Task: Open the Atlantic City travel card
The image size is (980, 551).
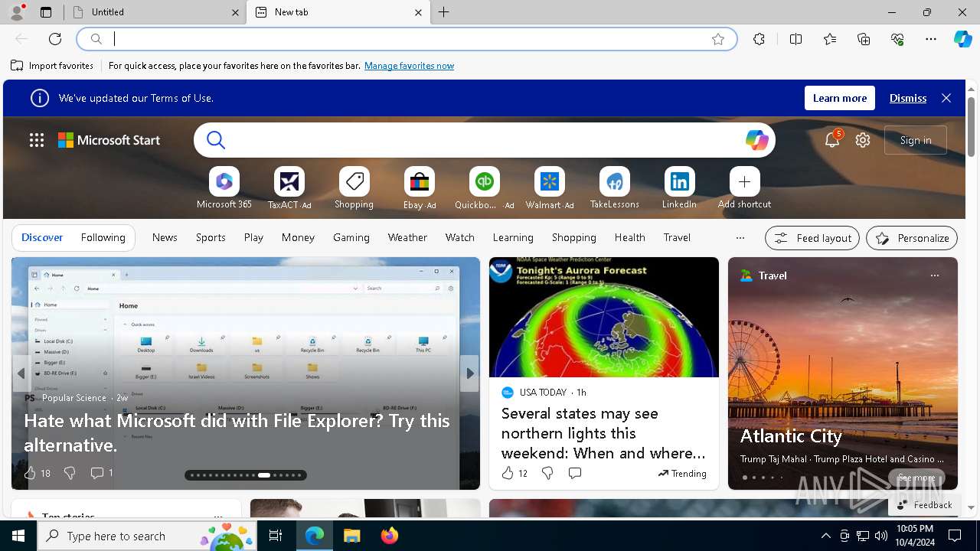Action: (x=843, y=373)
